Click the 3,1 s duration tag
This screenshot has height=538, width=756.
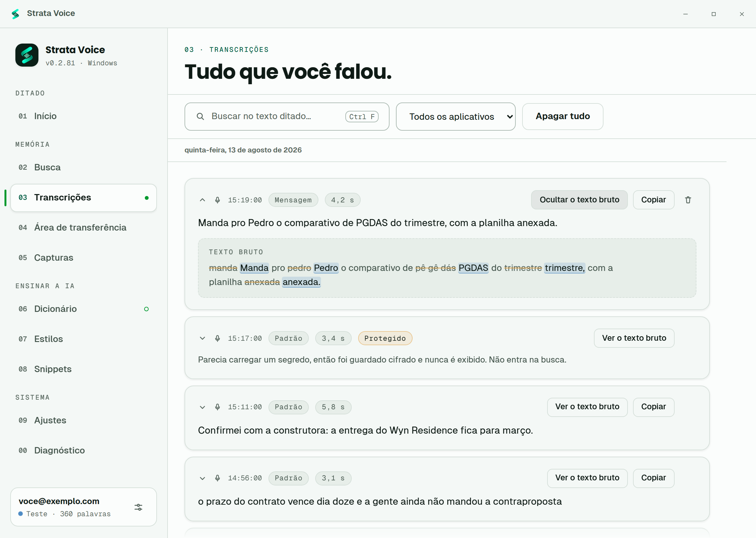tap(333, 478)
